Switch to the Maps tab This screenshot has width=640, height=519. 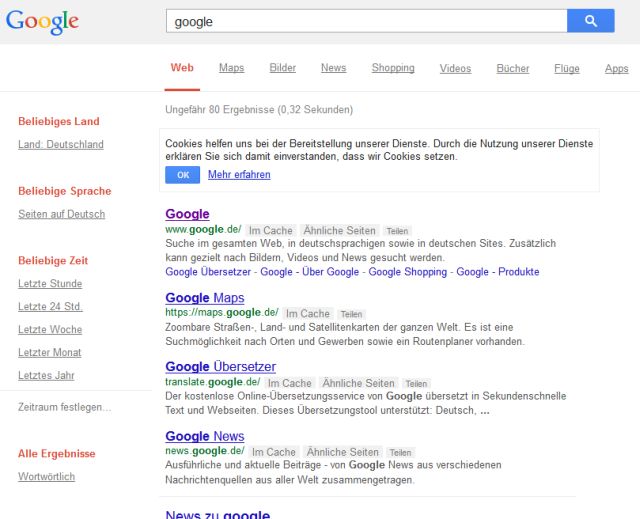[231, 68]
